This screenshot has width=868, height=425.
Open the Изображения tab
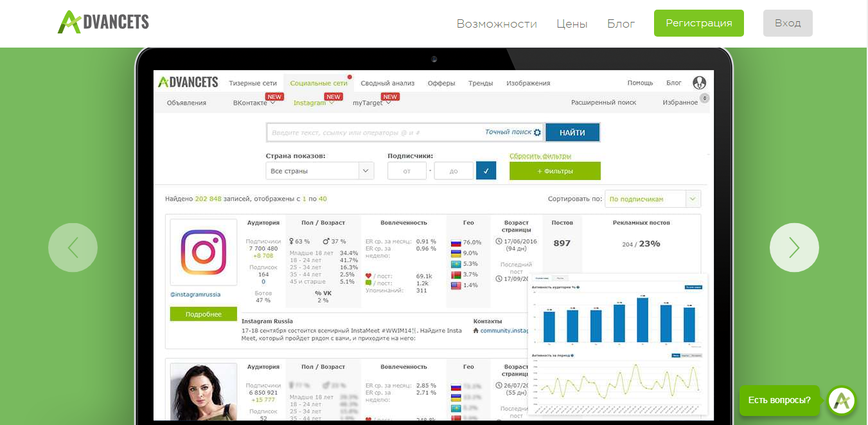(528, 83)
